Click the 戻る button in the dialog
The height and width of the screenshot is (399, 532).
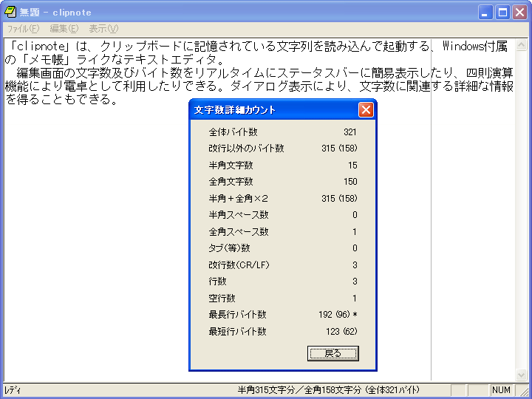332,353
